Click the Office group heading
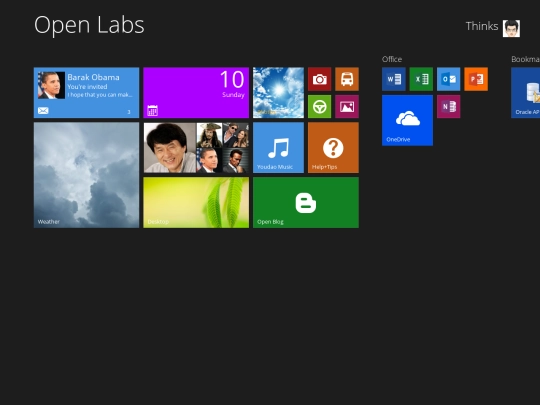 (392, 59)
